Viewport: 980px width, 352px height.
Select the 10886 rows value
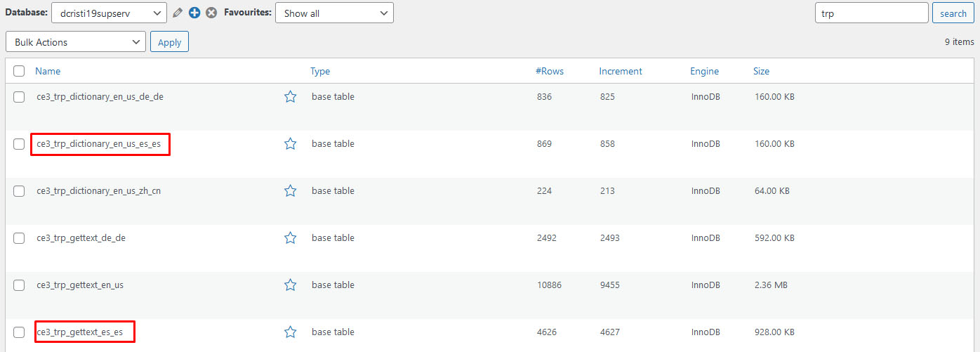click(x=549, y=285)
